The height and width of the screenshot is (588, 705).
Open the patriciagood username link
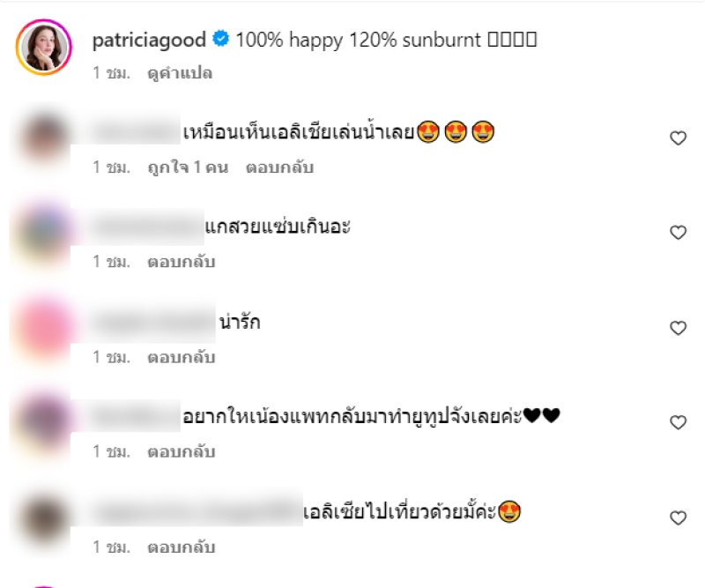pyautogui.click(x=149, y=40)
